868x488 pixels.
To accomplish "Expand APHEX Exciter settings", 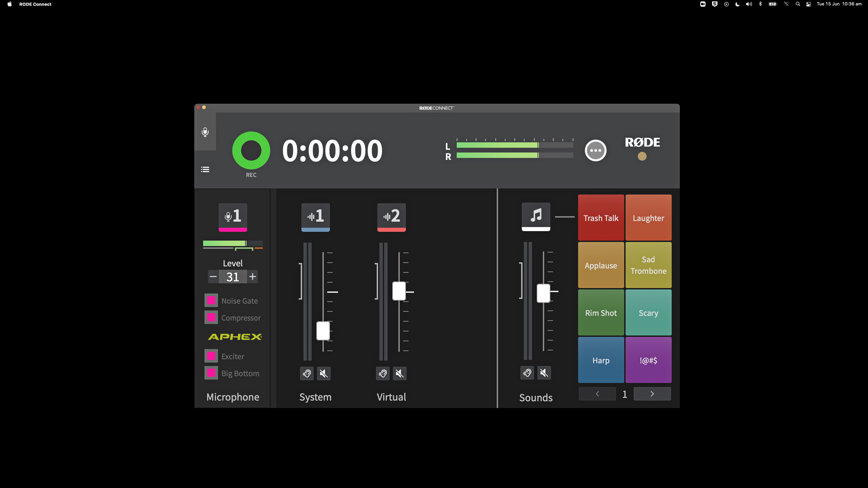I will [x=233, y=356].
